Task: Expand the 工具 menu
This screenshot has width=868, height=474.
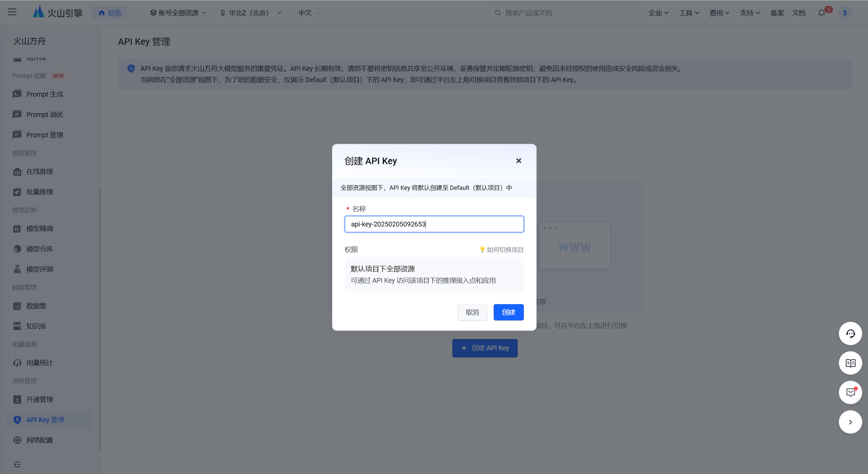Action: click(x=689, y=13)
